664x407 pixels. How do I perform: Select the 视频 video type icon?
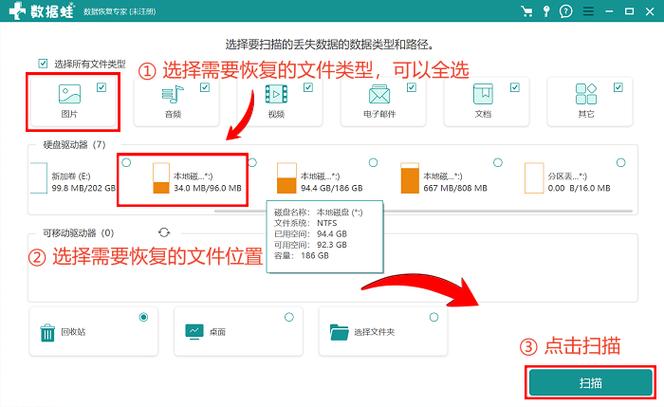pos(276,94)
